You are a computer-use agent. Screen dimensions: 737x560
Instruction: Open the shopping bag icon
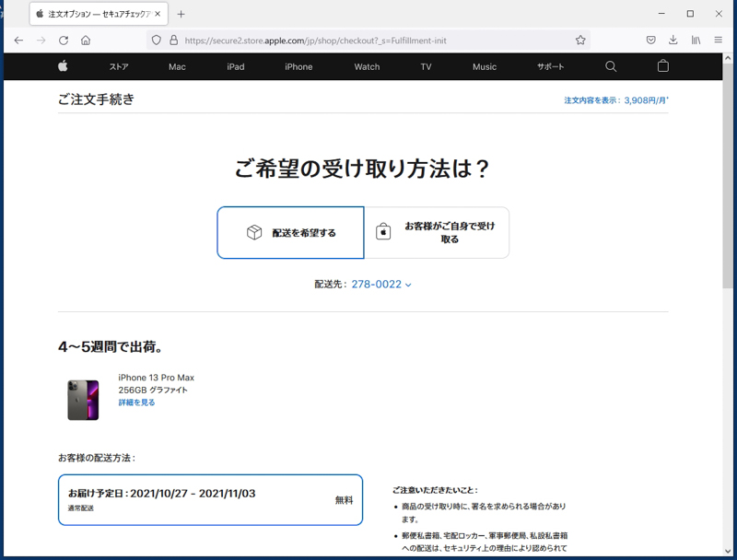[x=662, y=66]
